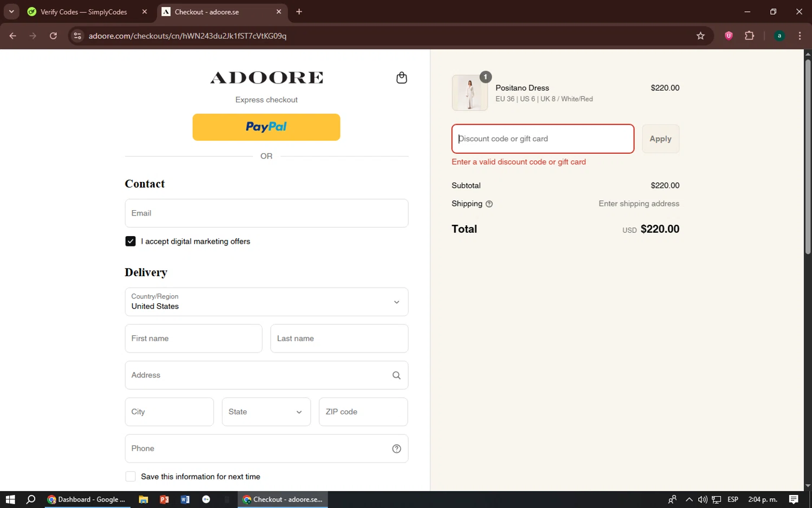Click the ESP language indicator
Viewport: 812px width, 508px height.
733,499
